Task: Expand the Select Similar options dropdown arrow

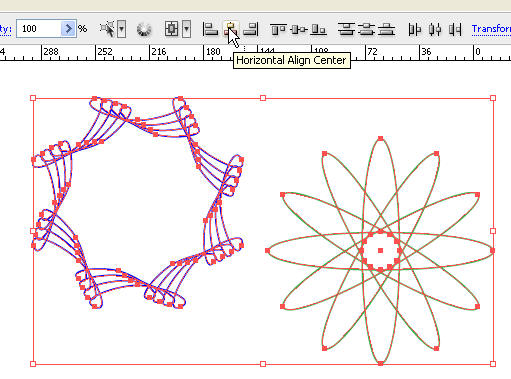Action: point(122,29)
